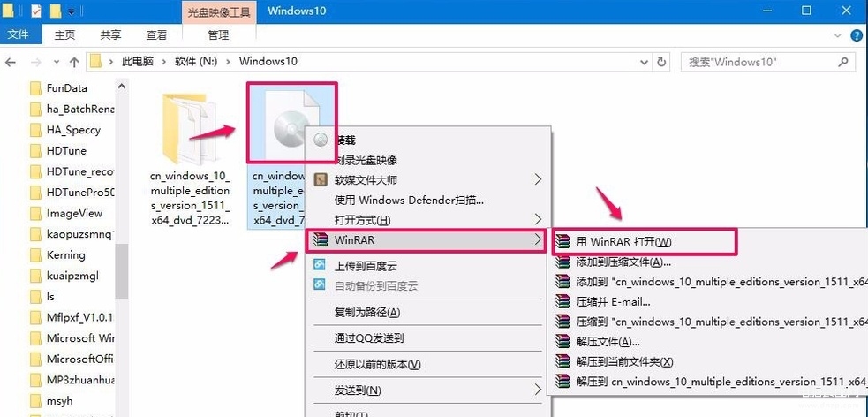Select HA_Speccy in the navigation pane
Screen dimensions: 868x417
(x=73, y=130)
